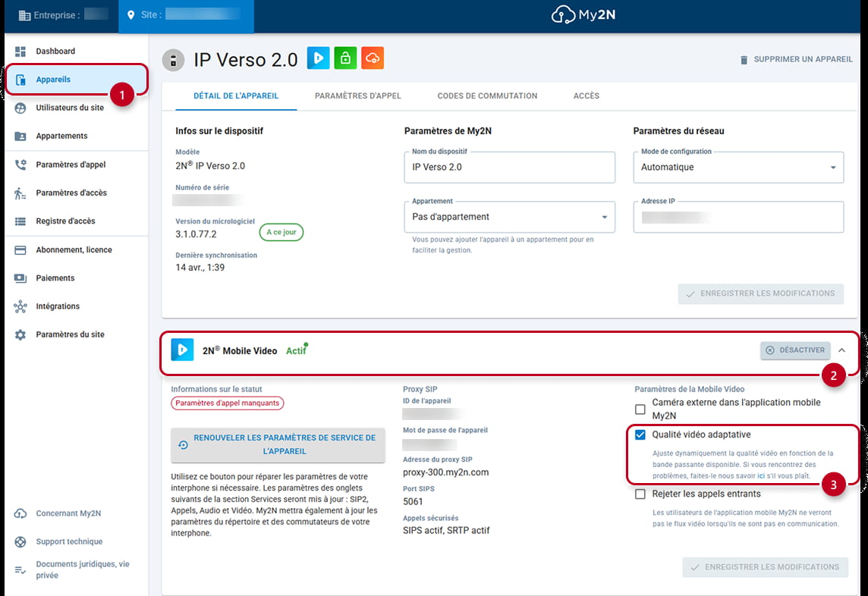
Task: Enable Caméra externe dans l'application checkbox
Action: pyautogui.click(x=640, y=409)
